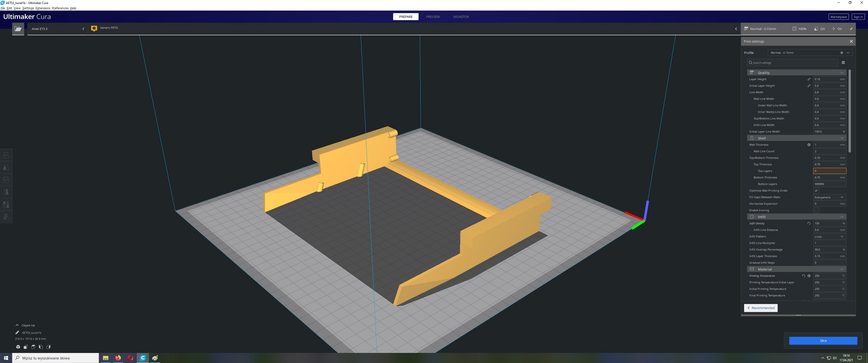Open Anet ET5 X printer selector
The height and width of the screenshot is (363, 868).
pyautogui.click(x=58, y=29)
